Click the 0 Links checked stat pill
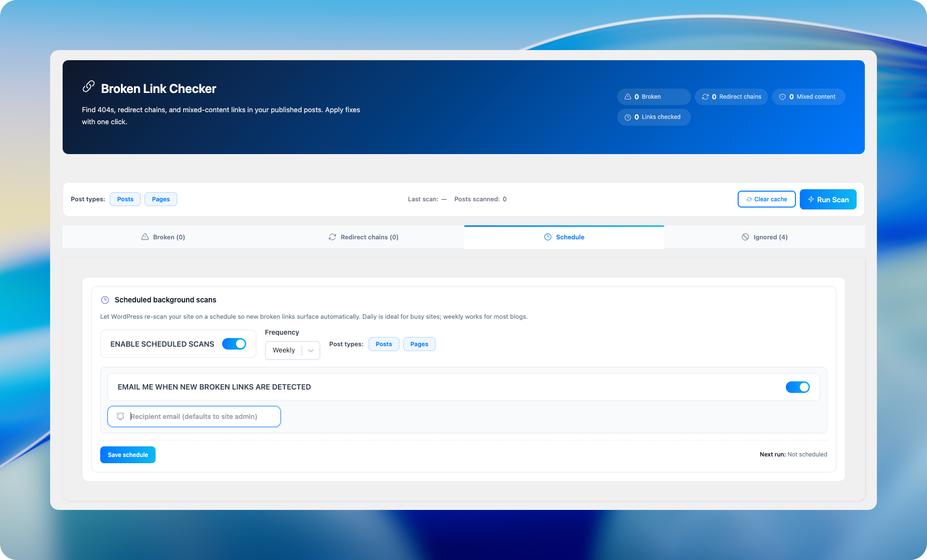This screenshot has height=560, width=927. pyautogui.click(x=654, y=117)
